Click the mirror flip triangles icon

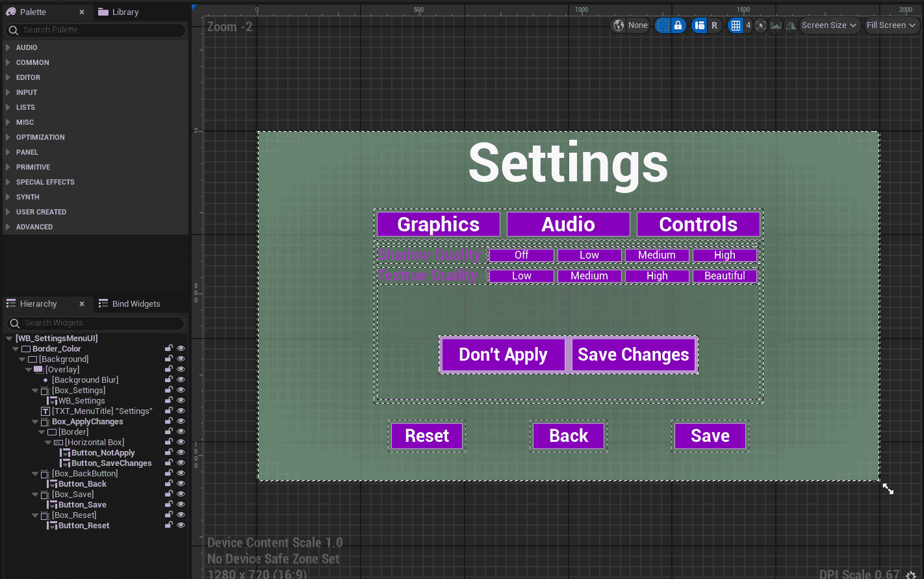(x=791, y=25)
